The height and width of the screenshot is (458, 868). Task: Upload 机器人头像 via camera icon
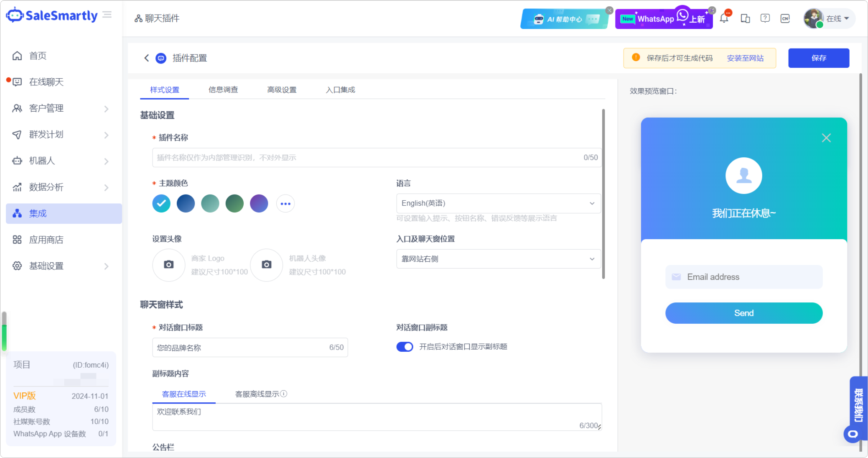click(x=267, y=265)
